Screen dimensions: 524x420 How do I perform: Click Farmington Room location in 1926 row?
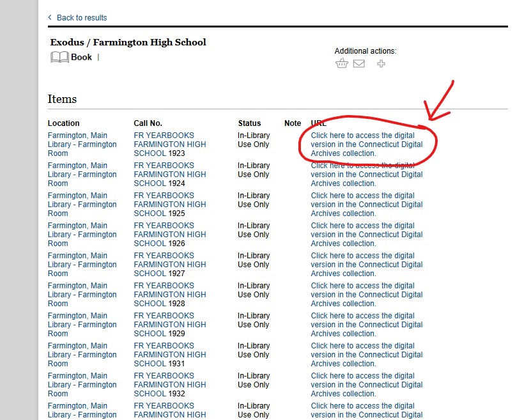tap(82, 235)
